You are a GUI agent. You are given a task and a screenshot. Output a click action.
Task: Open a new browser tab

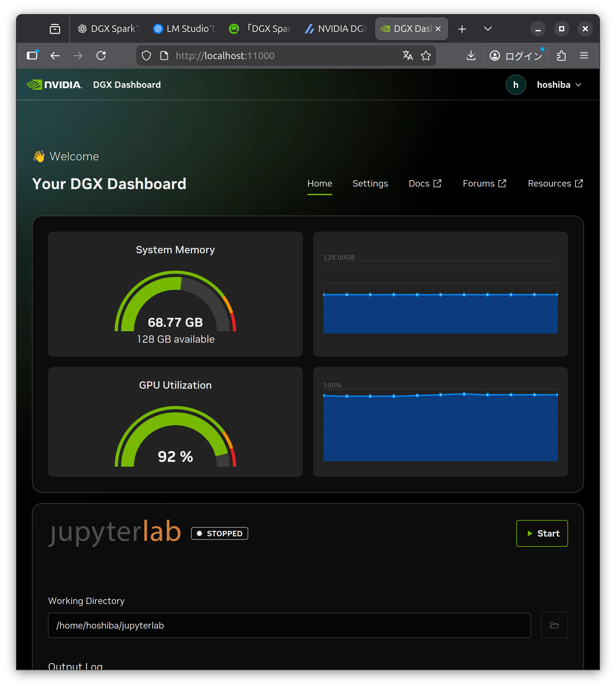(x=462, y=29)
